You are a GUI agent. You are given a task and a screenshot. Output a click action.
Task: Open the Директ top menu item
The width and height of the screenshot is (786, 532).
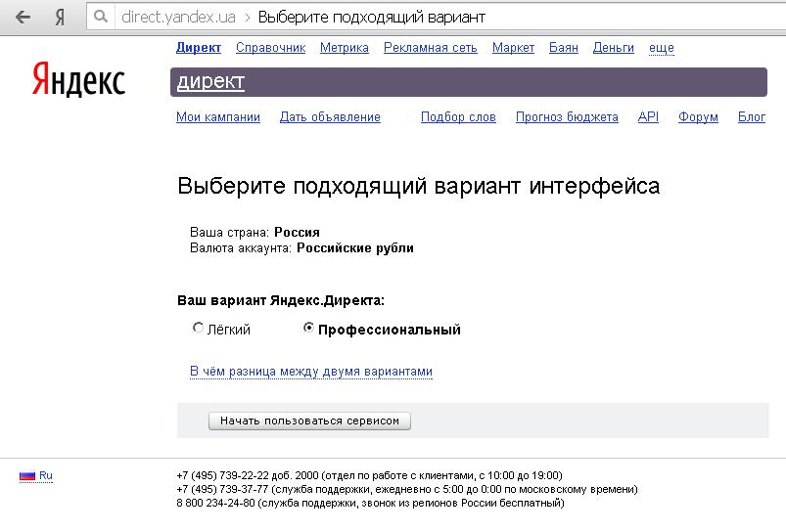pos(199,48)
